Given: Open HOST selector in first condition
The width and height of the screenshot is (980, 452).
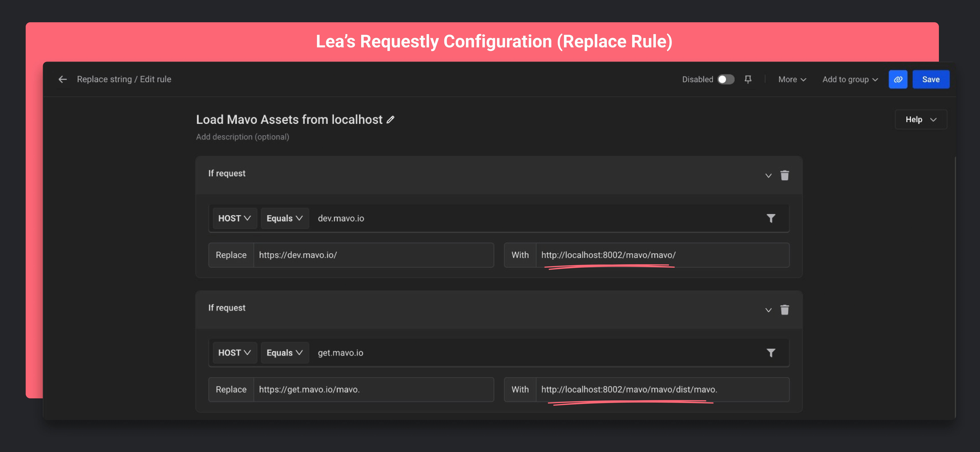Looking at the screenshot, I should pyautogui.click(x=234, y=218).
